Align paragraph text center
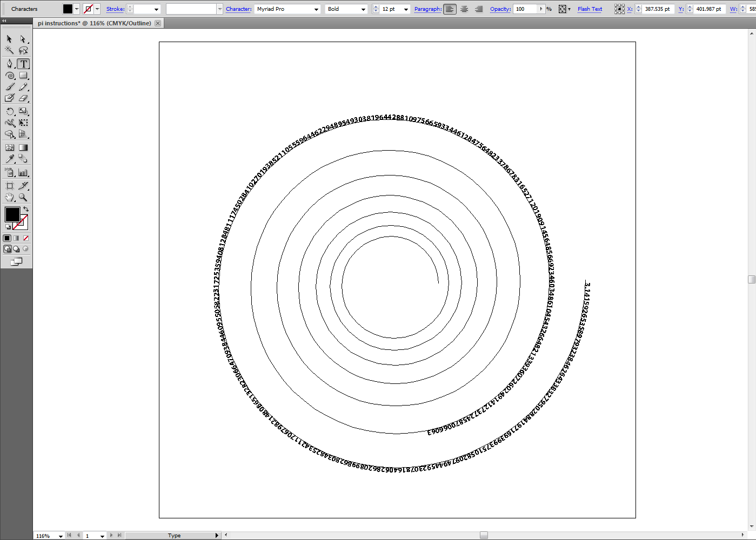Screen dimensions: 756x540 click(x=464, y=9)
